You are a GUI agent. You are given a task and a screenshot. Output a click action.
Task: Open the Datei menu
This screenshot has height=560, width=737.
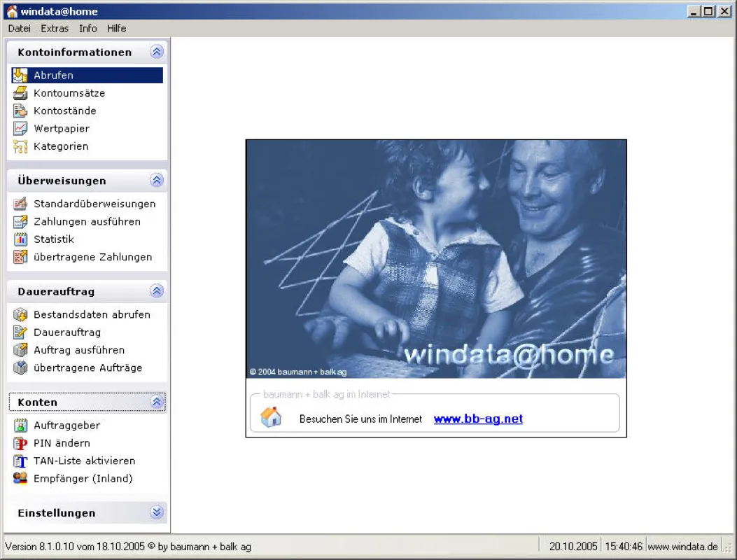(x=20, y=28)
